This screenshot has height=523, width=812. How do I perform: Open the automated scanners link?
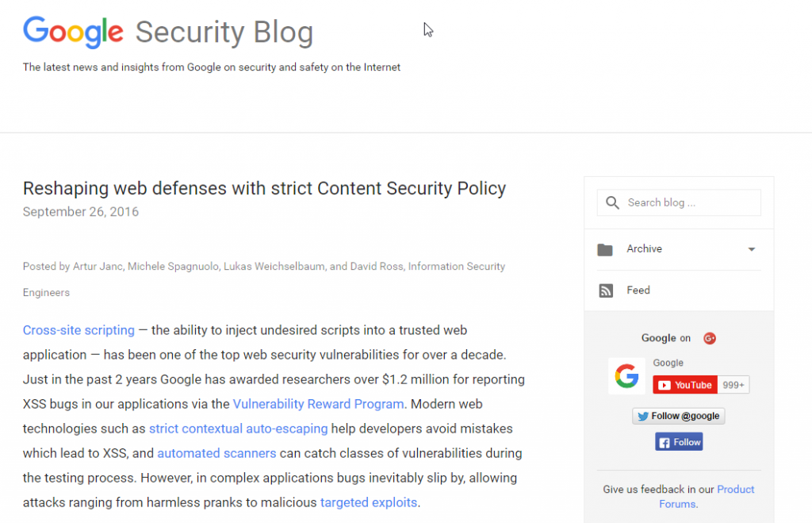[216, 453]
